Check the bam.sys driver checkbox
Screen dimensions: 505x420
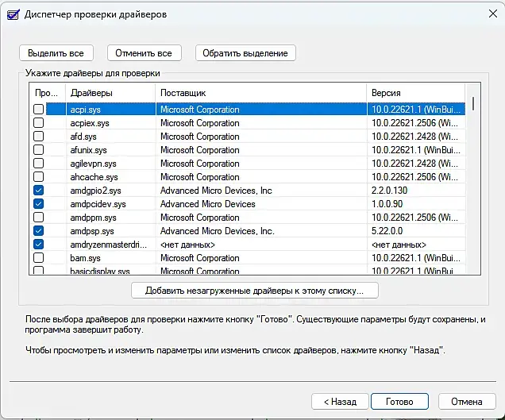coord(38,258)
